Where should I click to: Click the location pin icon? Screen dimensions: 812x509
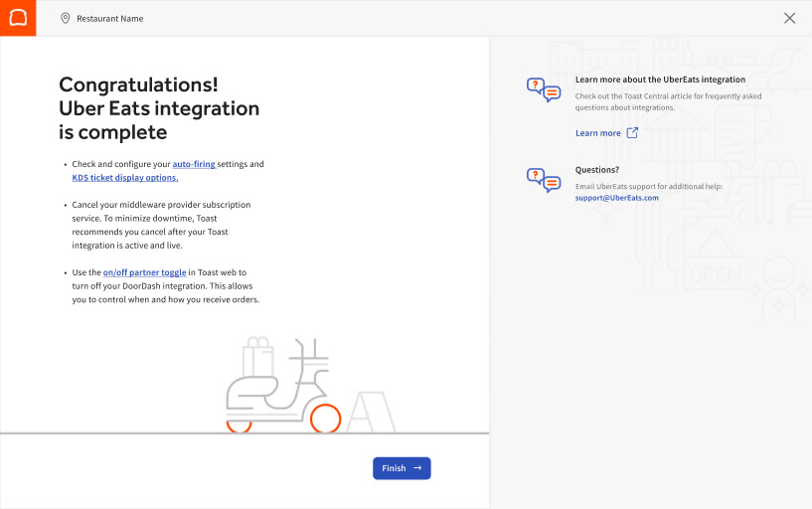[x=66, y=18]
